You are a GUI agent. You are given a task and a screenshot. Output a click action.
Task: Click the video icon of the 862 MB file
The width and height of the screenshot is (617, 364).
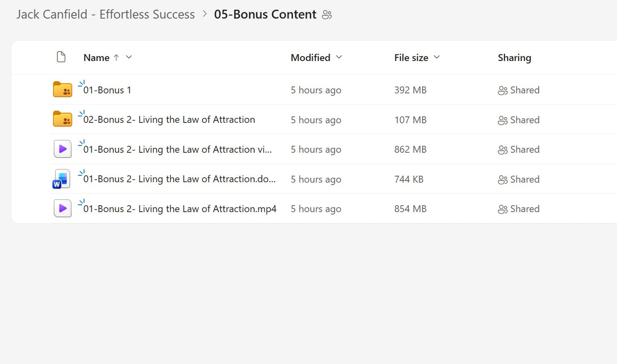pyautogui.click(x=62, y=149)
